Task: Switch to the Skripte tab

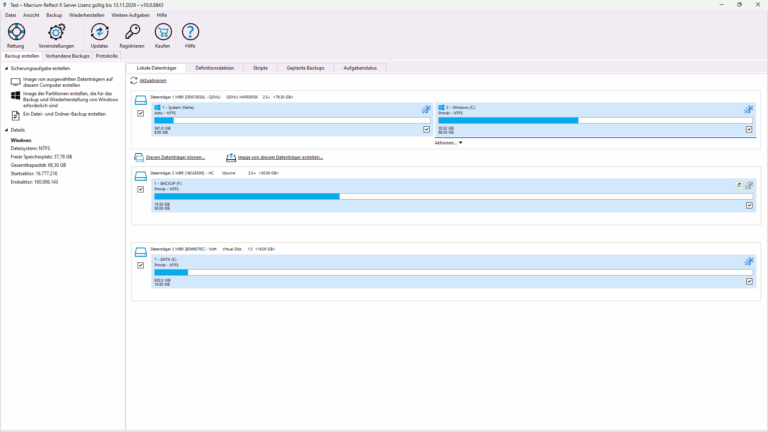Action: point(260,68)
